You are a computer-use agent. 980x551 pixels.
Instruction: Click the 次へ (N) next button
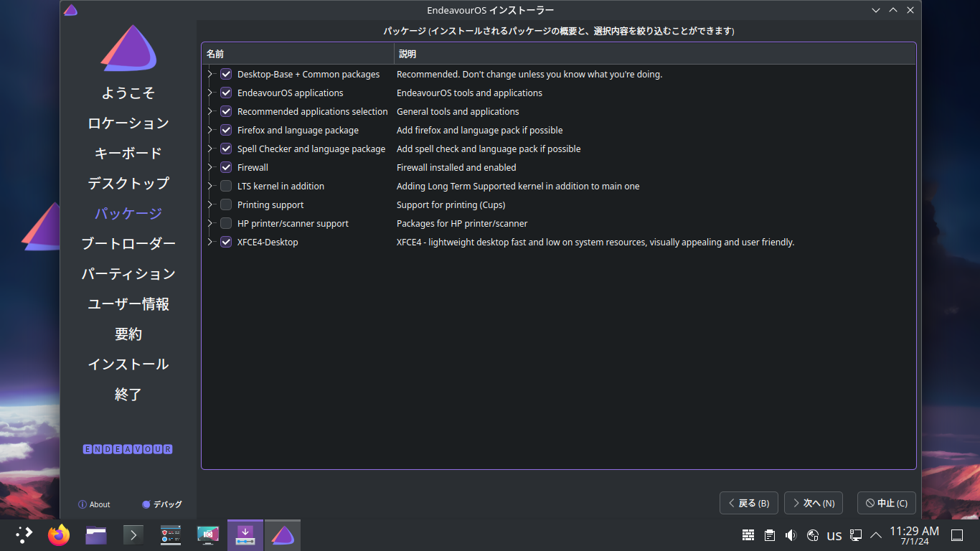tap(813, 503)
